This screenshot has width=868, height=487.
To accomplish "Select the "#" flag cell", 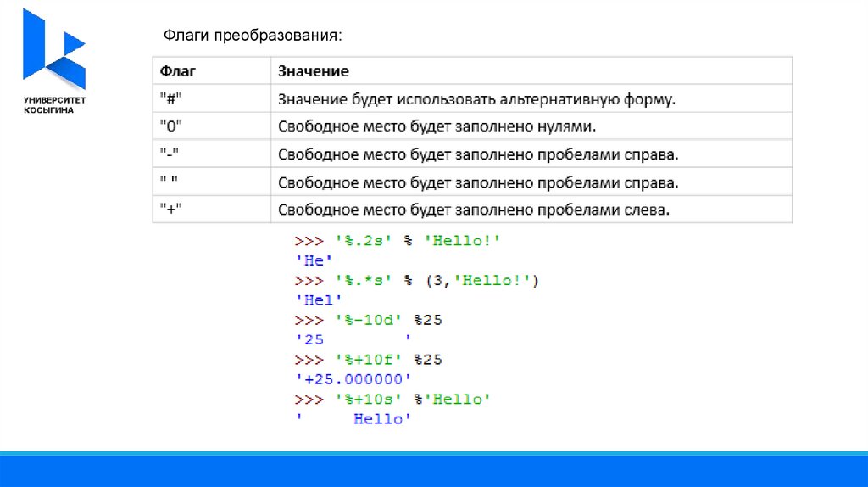I will [172, 99].
